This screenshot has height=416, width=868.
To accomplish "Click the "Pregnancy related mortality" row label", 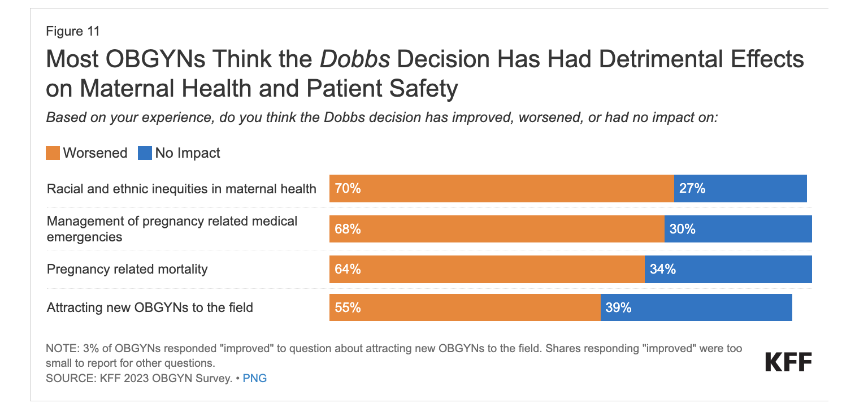I will click(x=127, y=269).
